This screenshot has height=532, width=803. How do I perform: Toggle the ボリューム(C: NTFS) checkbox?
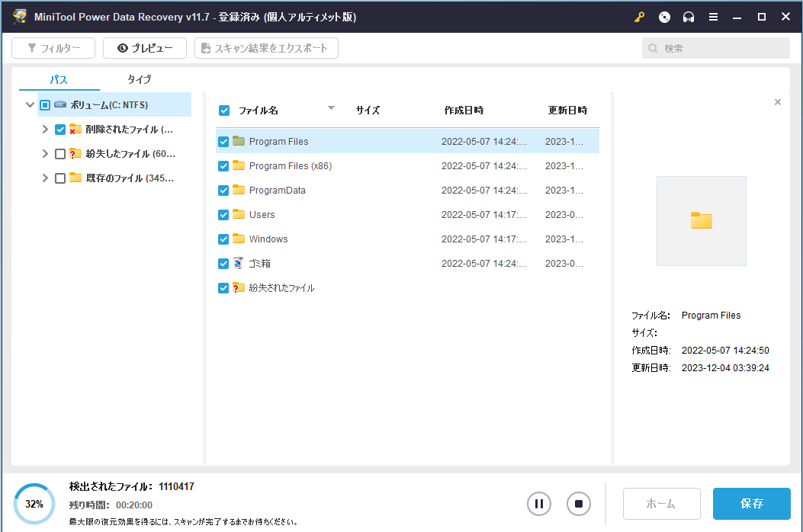coord(45,105)
